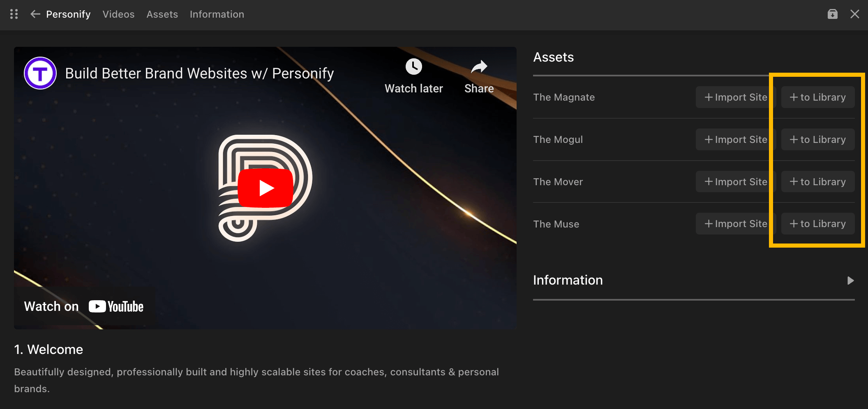Select The Muse asset name
868x409 pixels.
pos(556,224)
